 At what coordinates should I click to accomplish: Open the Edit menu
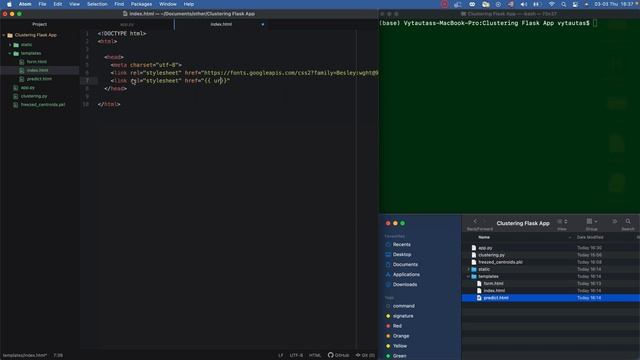click(x=58, y=4)
